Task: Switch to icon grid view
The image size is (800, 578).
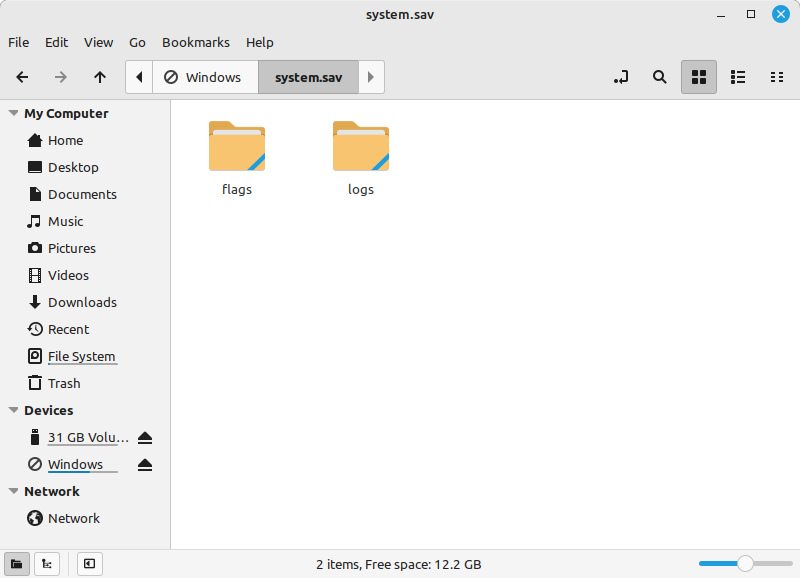Action: point(698,77)
